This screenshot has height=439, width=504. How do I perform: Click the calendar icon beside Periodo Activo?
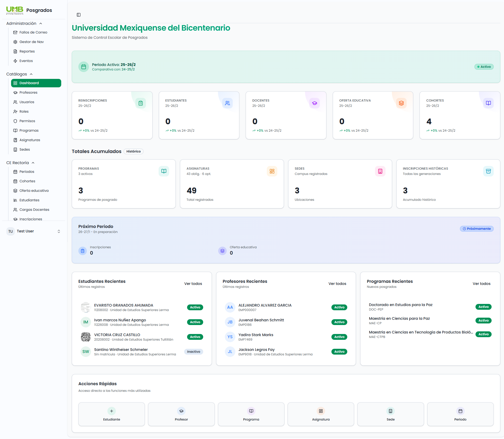(x=84, y=67)
